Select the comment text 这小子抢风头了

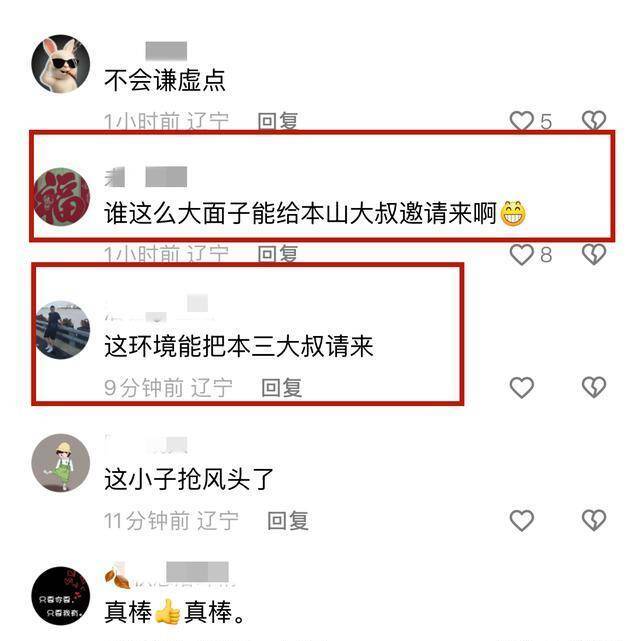tap(189, 479)
